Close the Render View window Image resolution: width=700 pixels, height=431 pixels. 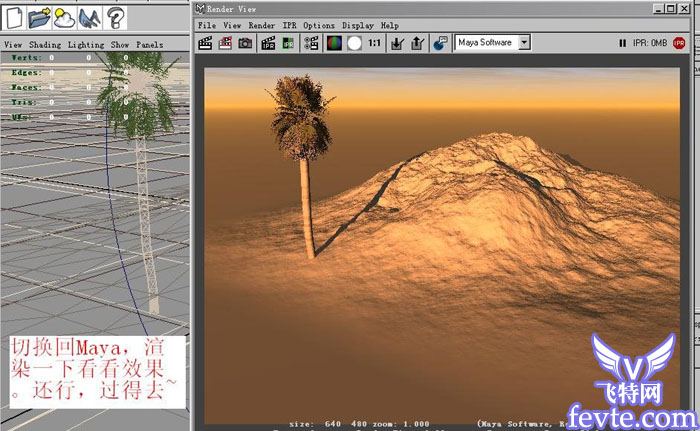pyautogui.click(x=684, y=8)
